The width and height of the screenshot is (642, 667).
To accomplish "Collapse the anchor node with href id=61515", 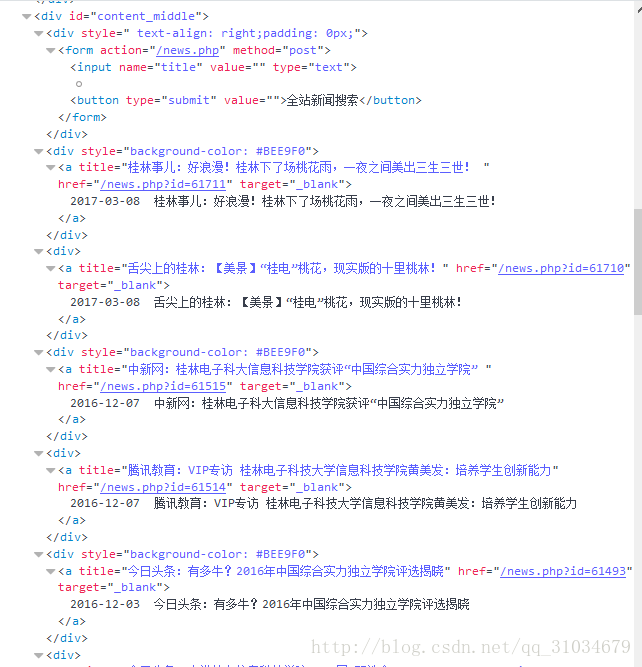I will pyautogui.click(x=51, y=370).
